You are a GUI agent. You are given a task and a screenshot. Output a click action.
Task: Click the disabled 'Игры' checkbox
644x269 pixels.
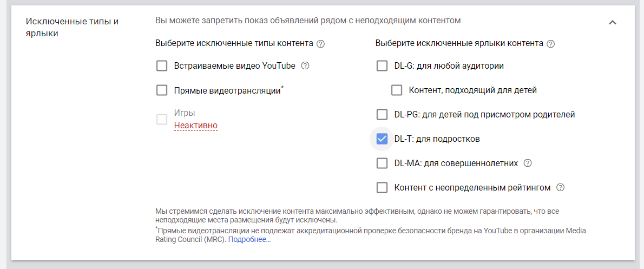click(x=162, y=120)
